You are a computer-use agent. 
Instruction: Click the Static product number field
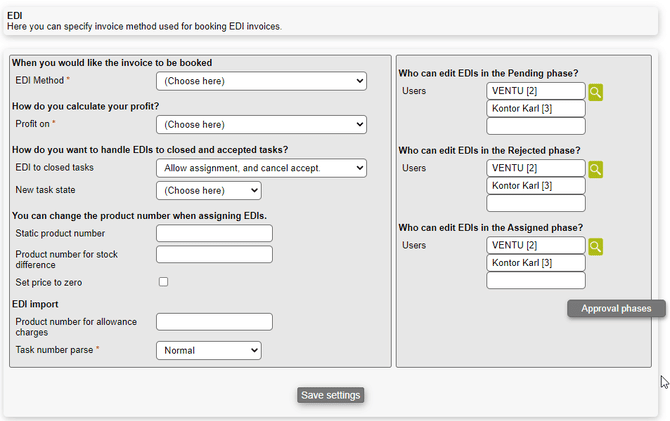(x=215, y=233)
